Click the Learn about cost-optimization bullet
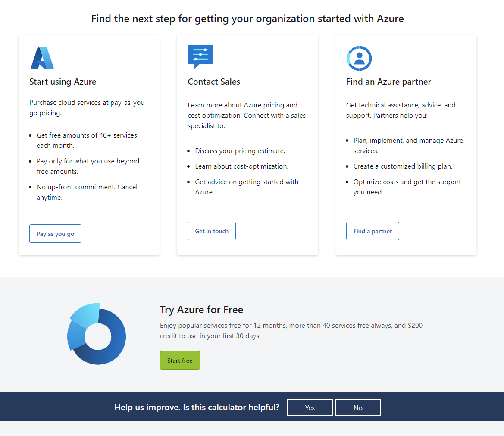 point(241,166)
